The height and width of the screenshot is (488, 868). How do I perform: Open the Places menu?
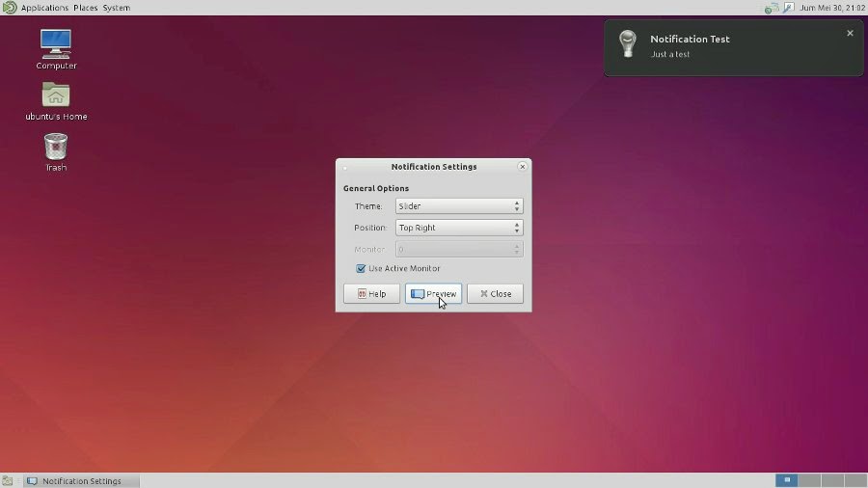pyautogui.click(x=85, y=8)
